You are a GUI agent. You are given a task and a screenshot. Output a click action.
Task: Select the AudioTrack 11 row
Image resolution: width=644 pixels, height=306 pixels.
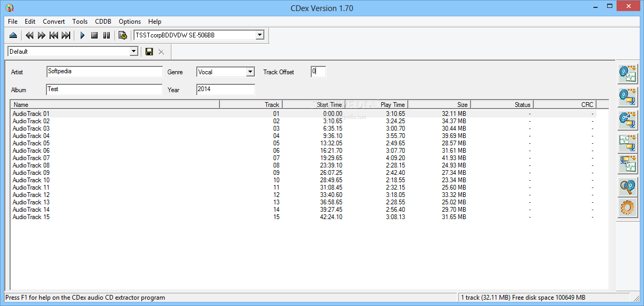pos(303,187)
